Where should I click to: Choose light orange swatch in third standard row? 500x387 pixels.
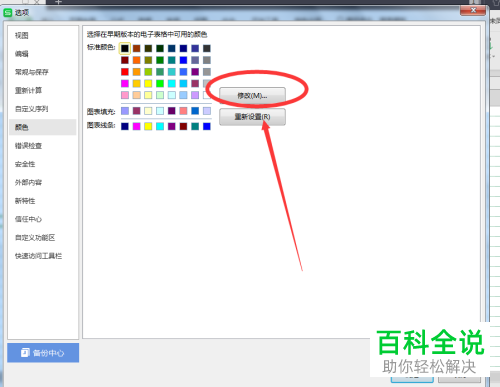pos(136,72)
